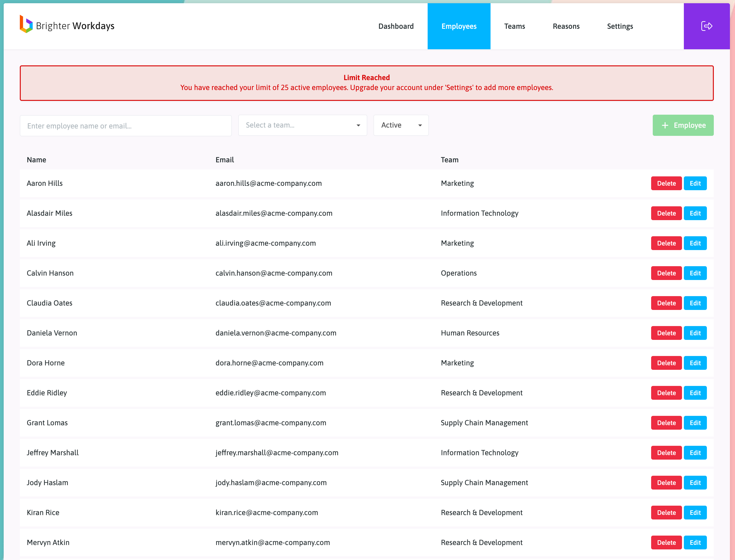Delete employee Alasdair Miles

(x=666, y=213)
